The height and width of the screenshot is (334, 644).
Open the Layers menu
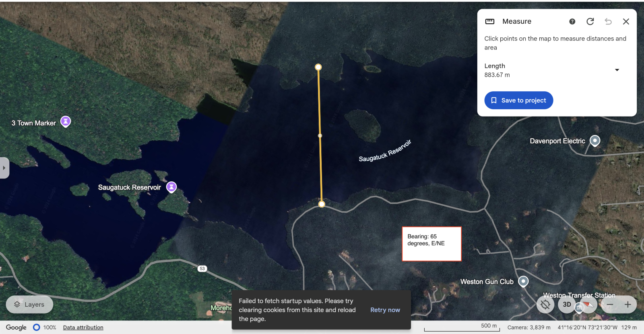(29, 305)
